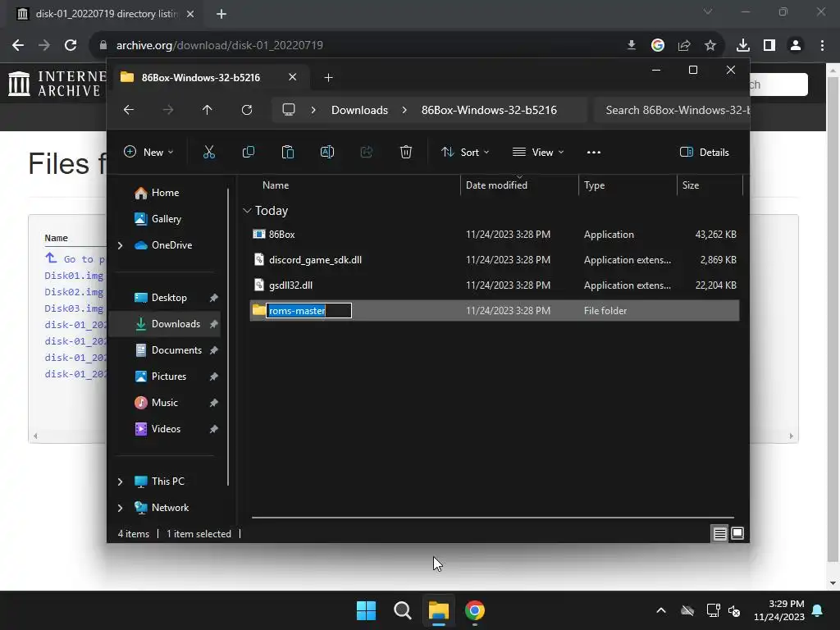Open the New dropdown in Explorer
Screen dimensions: 840x630
point(148,152)
